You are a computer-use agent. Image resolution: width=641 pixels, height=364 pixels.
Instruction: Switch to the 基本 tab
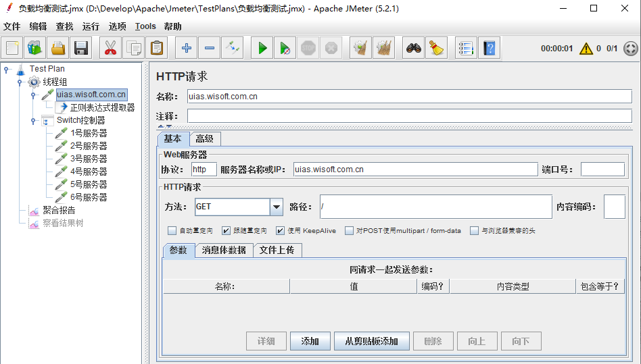coord(173,138)
